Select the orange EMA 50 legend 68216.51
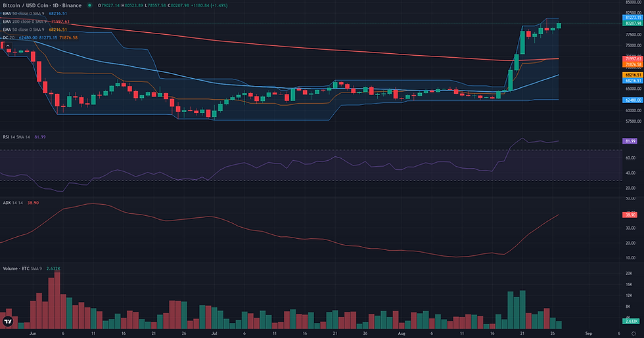644x338 pixels. click(x=35, y=30)
